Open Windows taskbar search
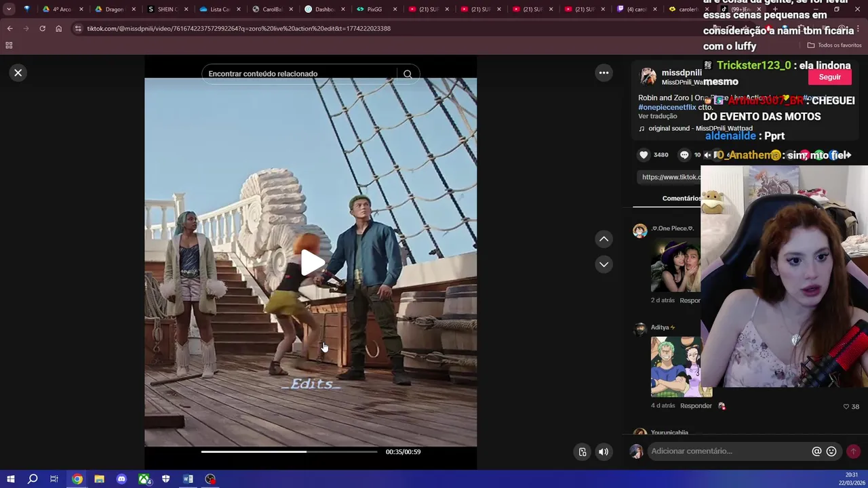Image resolution: width=868 pixels, height=488 pixels. tap(33, 479)
